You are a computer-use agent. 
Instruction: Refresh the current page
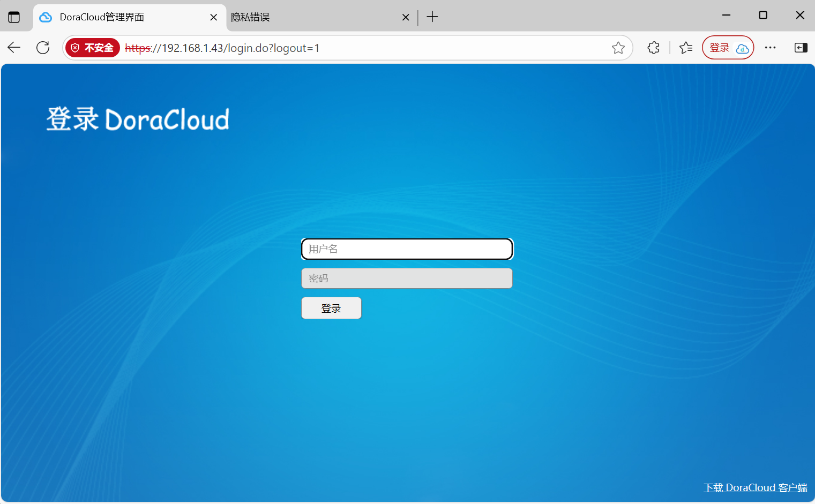click(x=43, y=48)
